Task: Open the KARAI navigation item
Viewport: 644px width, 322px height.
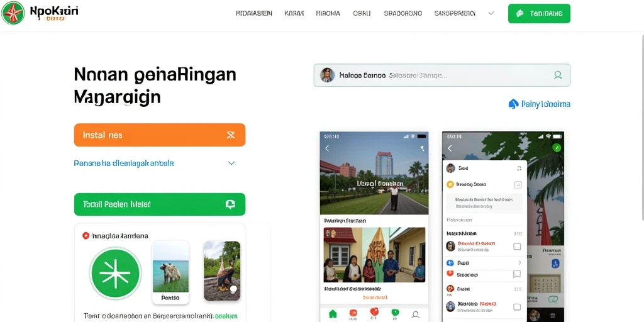Action: (x=294, y=13)
